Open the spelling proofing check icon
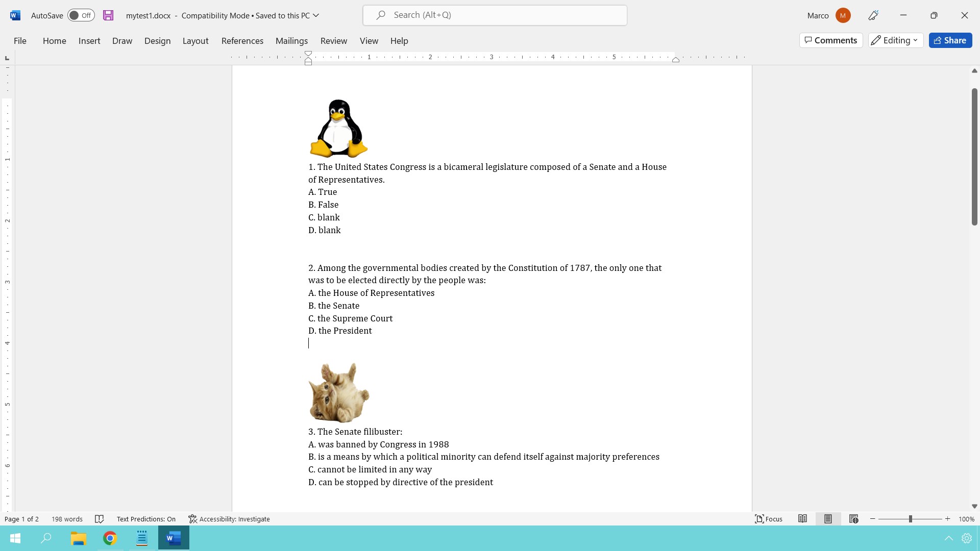This screenshot has height=551, width=980. click(x=100, y=519)
